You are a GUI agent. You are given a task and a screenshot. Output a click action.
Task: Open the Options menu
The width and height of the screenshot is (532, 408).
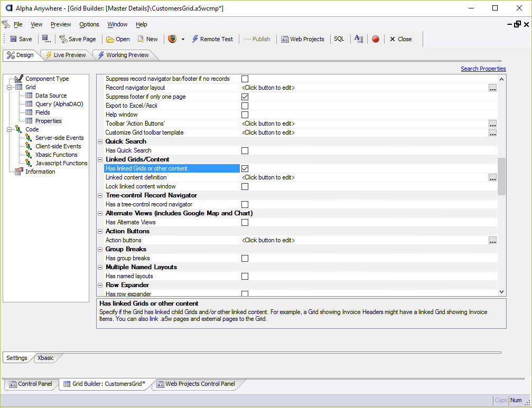(89, 24)
